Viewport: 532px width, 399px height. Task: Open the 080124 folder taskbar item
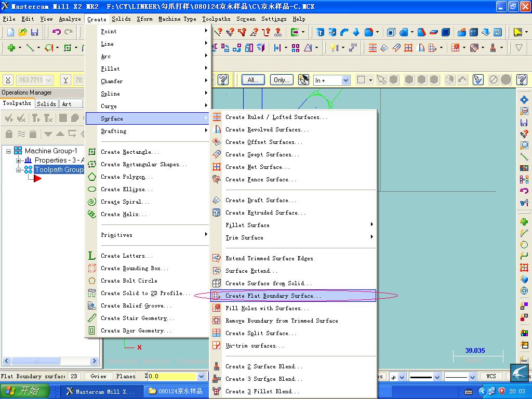[x=177, y=392]
